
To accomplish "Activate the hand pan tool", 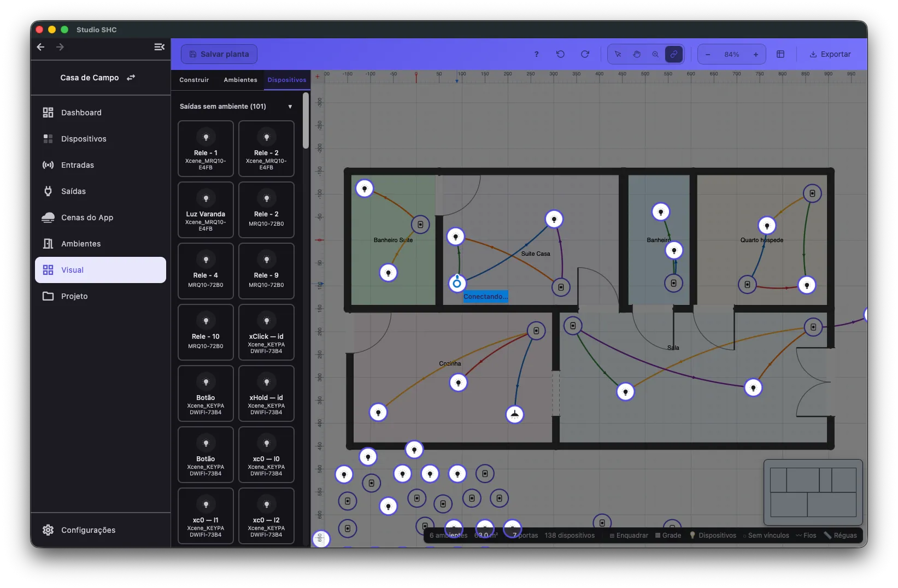I will [x=637, y=54].
